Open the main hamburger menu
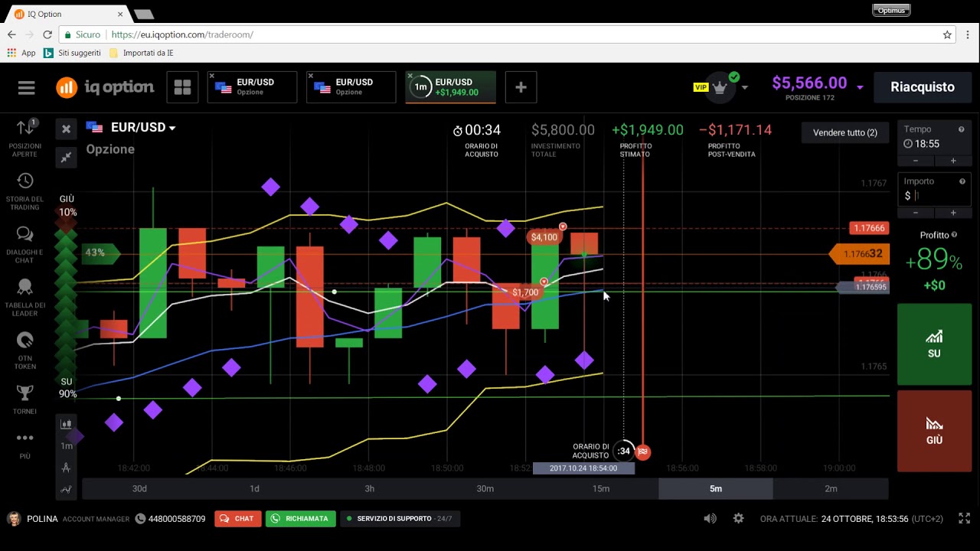 click(27, 87)
